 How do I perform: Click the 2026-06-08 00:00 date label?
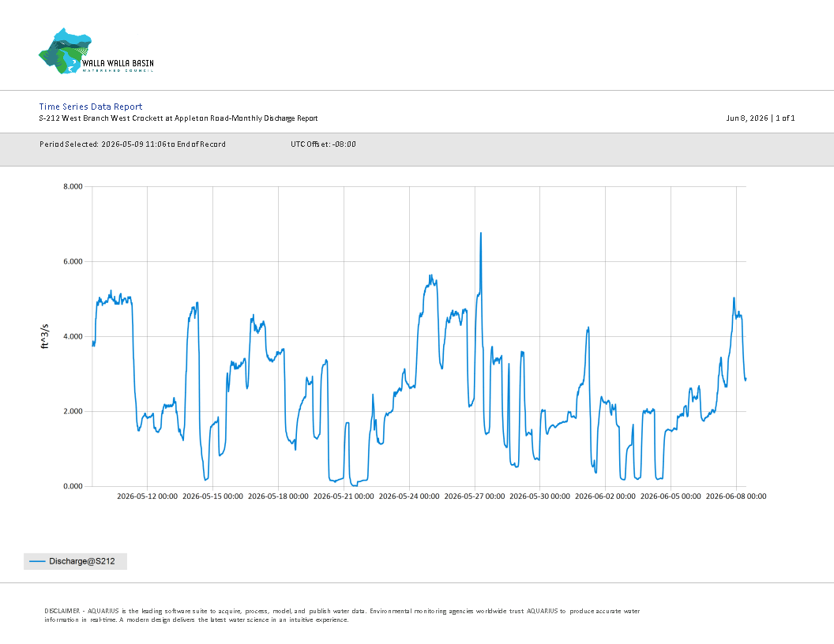[736, 496]
